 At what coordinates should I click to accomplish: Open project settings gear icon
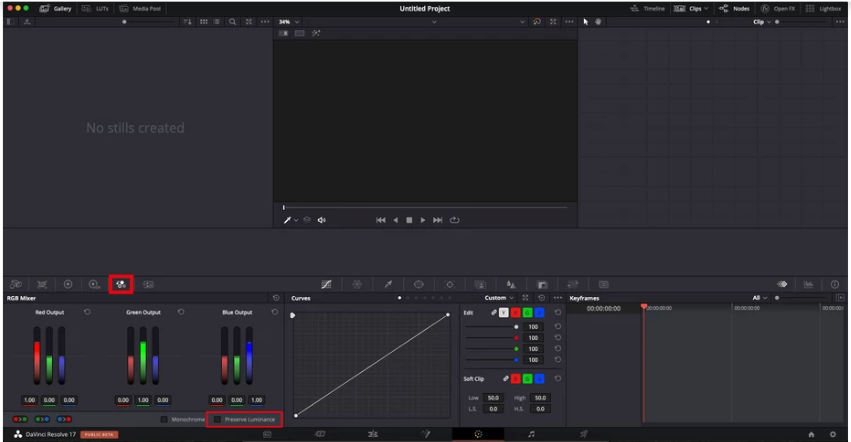click(833, 434)
